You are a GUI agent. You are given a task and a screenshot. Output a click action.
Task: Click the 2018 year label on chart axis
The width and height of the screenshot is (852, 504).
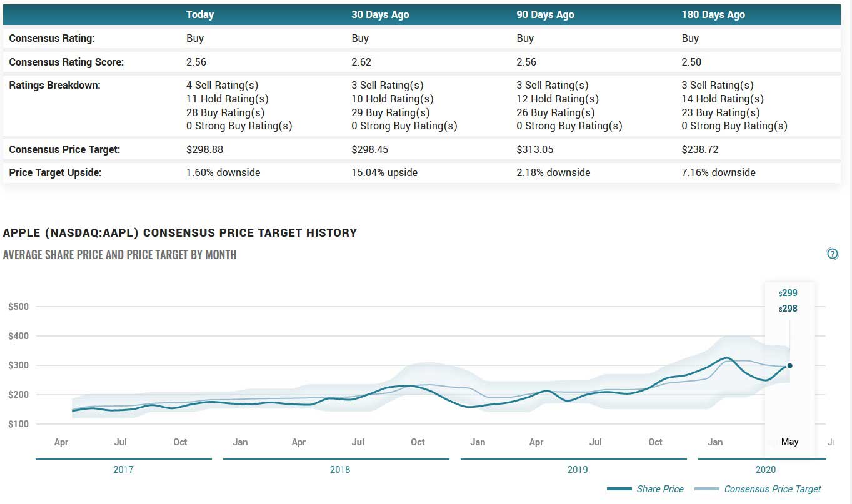pos(340,470)
